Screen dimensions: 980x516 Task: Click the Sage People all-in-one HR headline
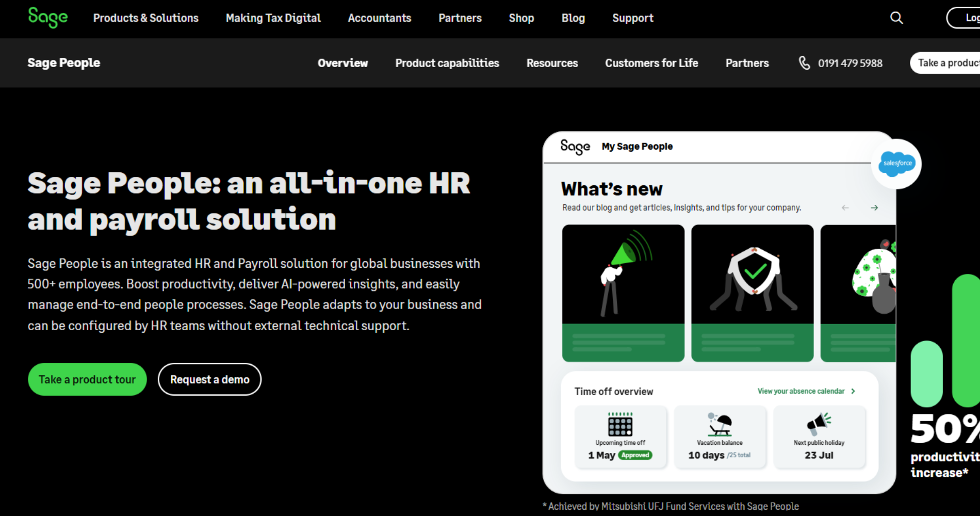[249, 201]
